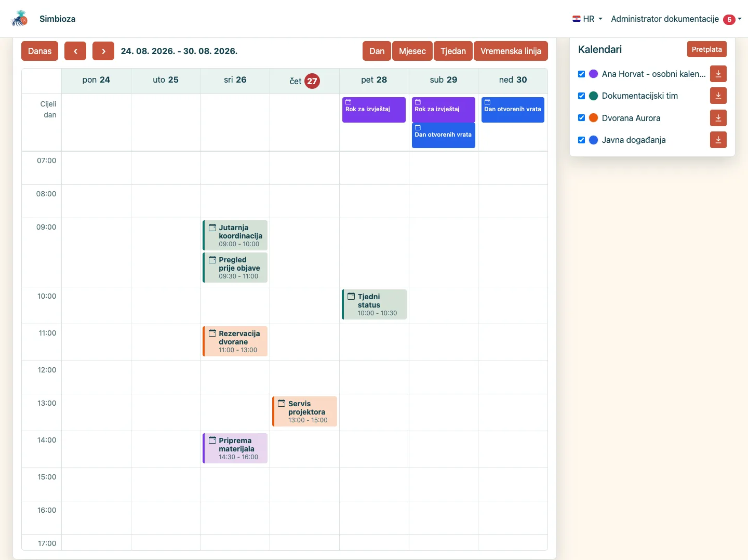Click the Danas button

[x=39, y=51]
